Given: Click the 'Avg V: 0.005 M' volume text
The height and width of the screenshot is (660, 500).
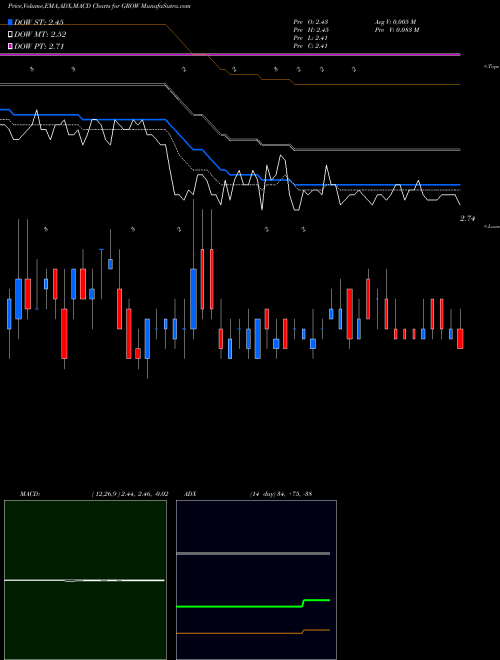Looking at the screenshot, I should (x=395, y=22).
